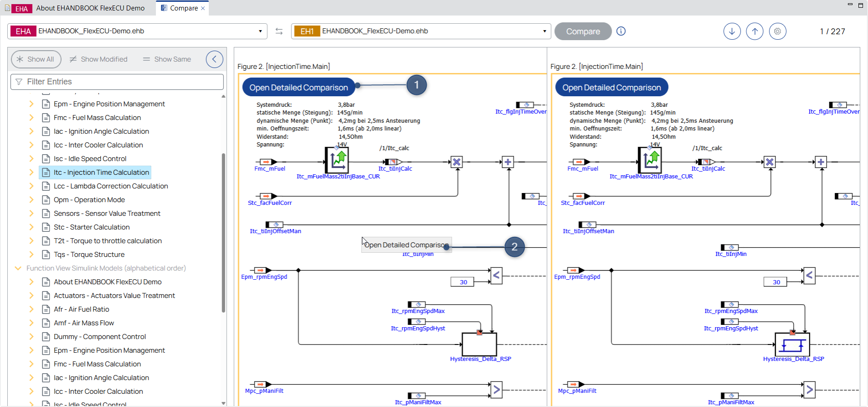Click the Hysteresis_Delta_RSP block in right diagram
The image size is (868, 407).
pyautogui.click(x=792, y=344)
